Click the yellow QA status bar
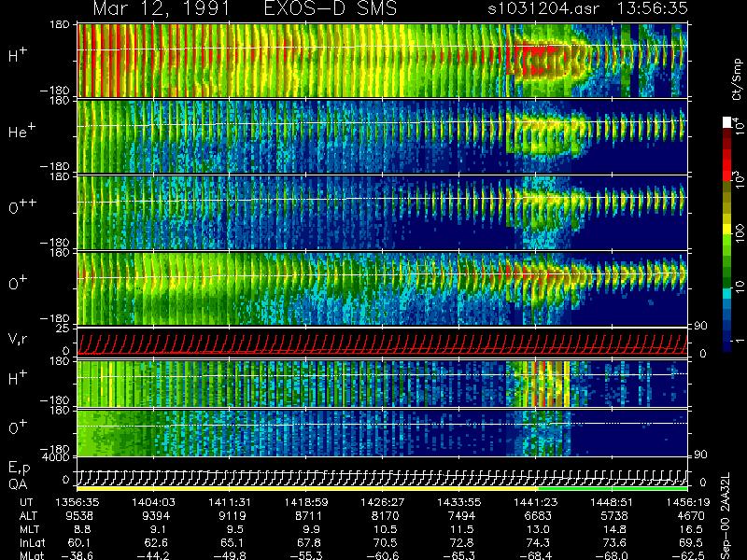Viewport: 747px width, 560px height. coord(307,488)
